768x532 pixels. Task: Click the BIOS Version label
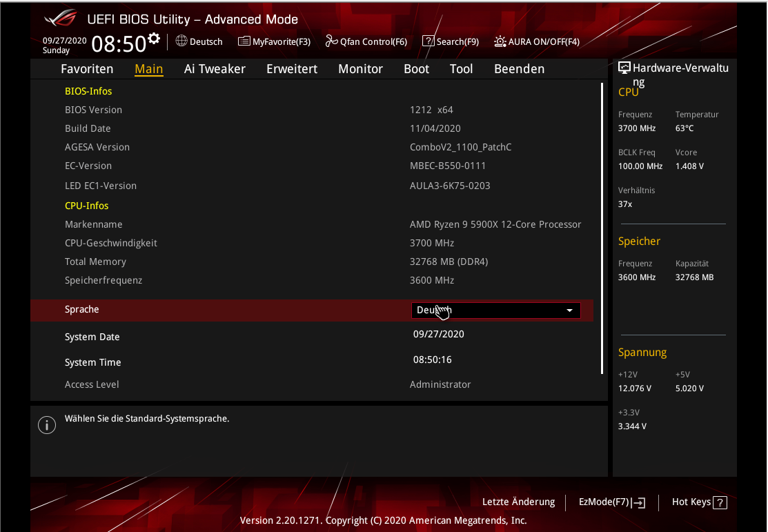pyautogui.click(x=94, y=110)
